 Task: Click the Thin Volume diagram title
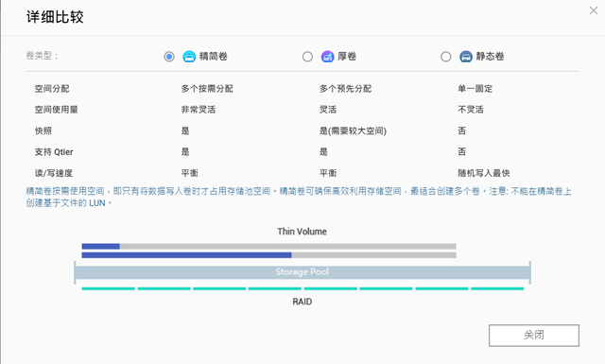click(x=302, y=232)
